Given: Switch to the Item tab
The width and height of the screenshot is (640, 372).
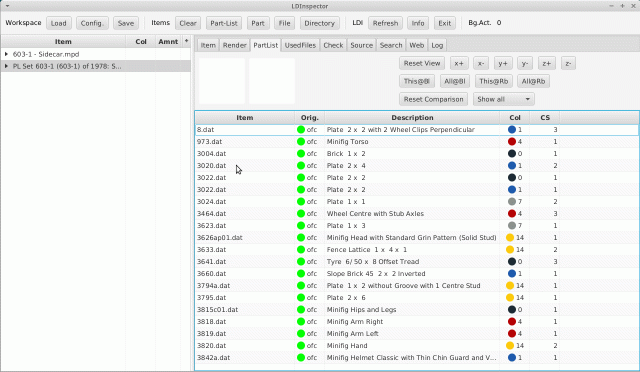Looking at the screenshot, I should [208, 45].
